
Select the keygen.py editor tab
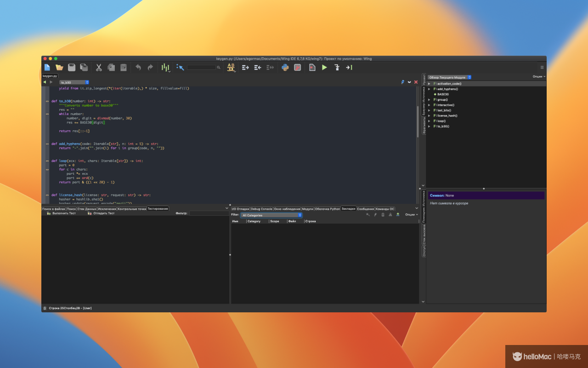point(50,75)
